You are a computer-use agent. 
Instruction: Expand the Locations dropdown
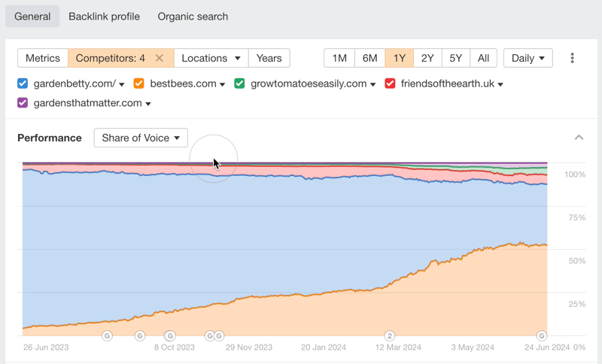point(211,58)
